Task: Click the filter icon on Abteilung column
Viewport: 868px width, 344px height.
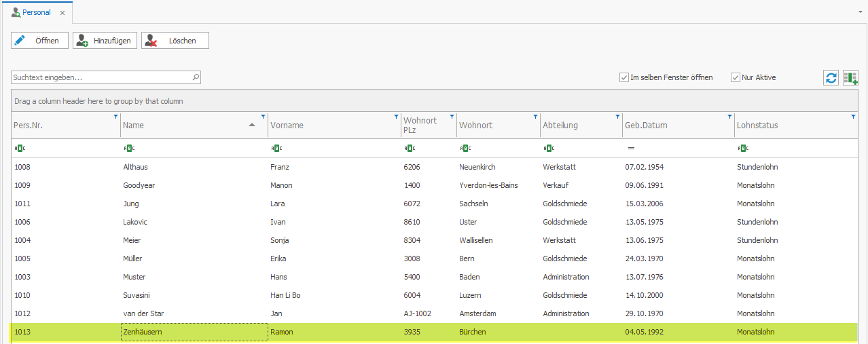Action: pos(617,117)
